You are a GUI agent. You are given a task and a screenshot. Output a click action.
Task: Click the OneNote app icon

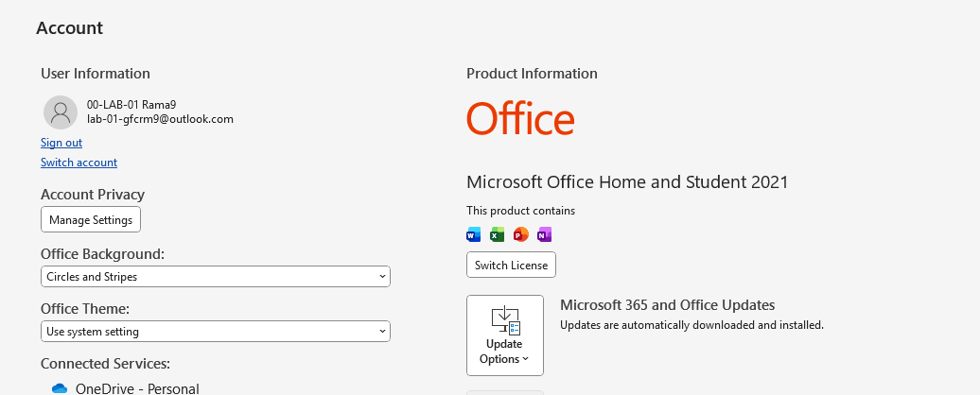pos(544,234)
